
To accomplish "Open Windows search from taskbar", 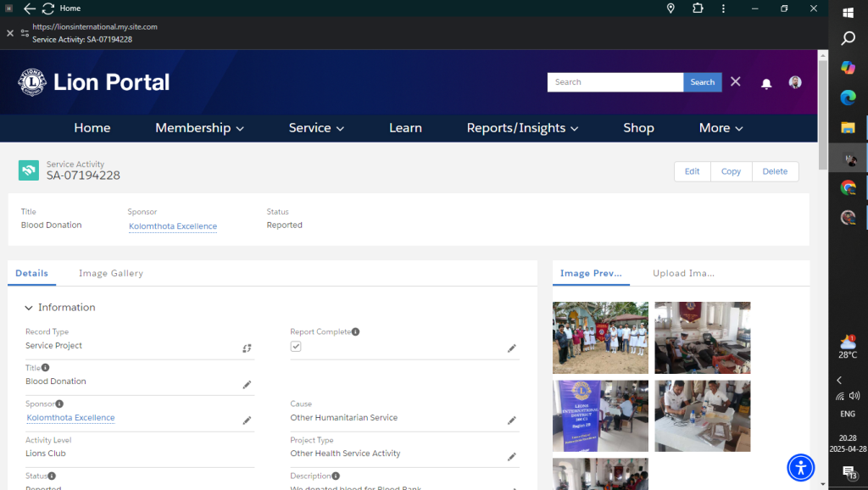I will (x=848, y=38).
